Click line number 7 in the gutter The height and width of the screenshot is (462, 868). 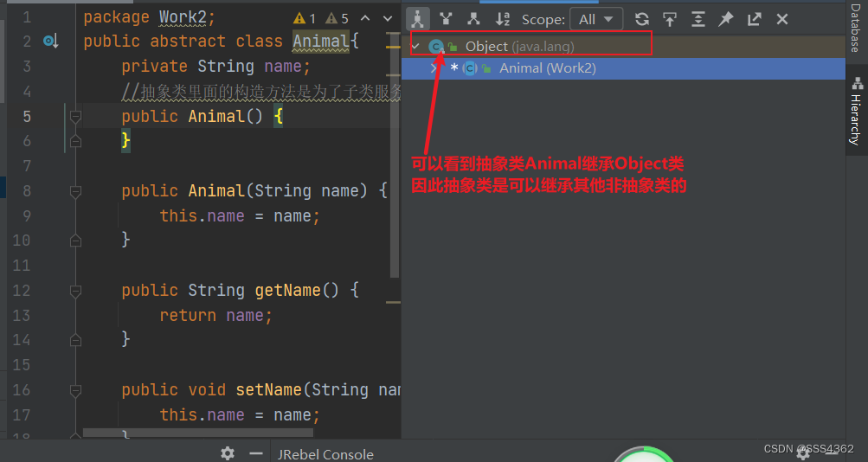(x=27, y=166)
